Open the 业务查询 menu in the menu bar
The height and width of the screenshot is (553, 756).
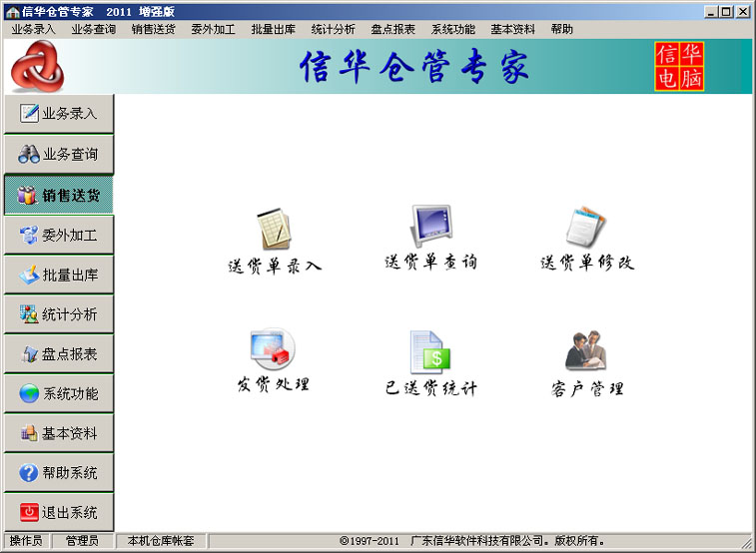[94, 29]
